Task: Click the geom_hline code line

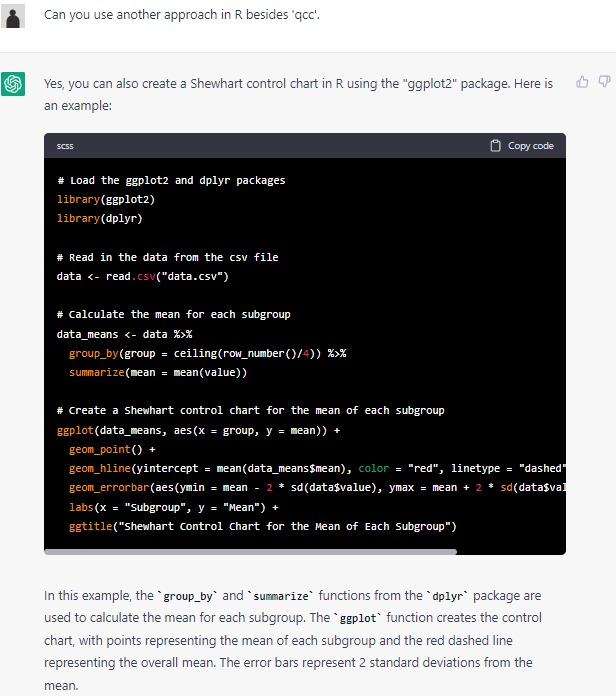Action: [300, 468]
